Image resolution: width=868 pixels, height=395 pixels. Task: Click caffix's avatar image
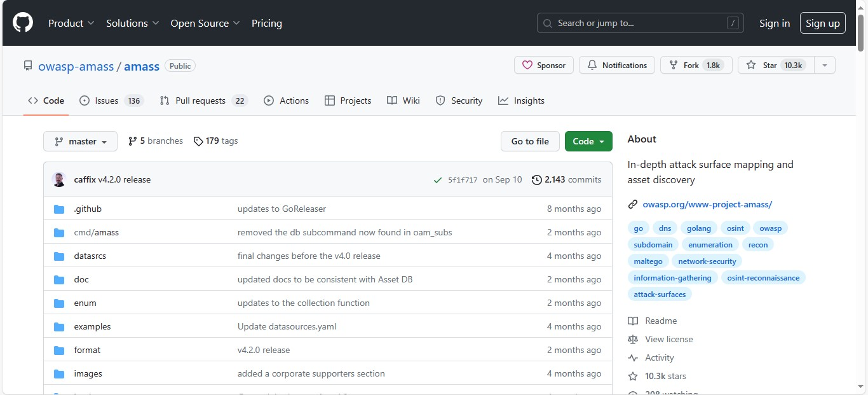[x=59, y=179]
